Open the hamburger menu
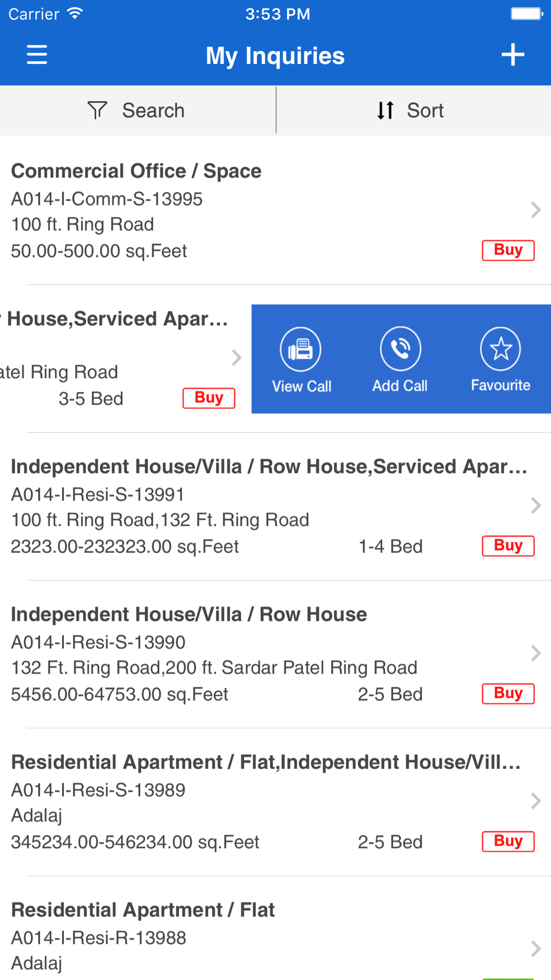The image size is (551, 980). click(x=37, y=55)
